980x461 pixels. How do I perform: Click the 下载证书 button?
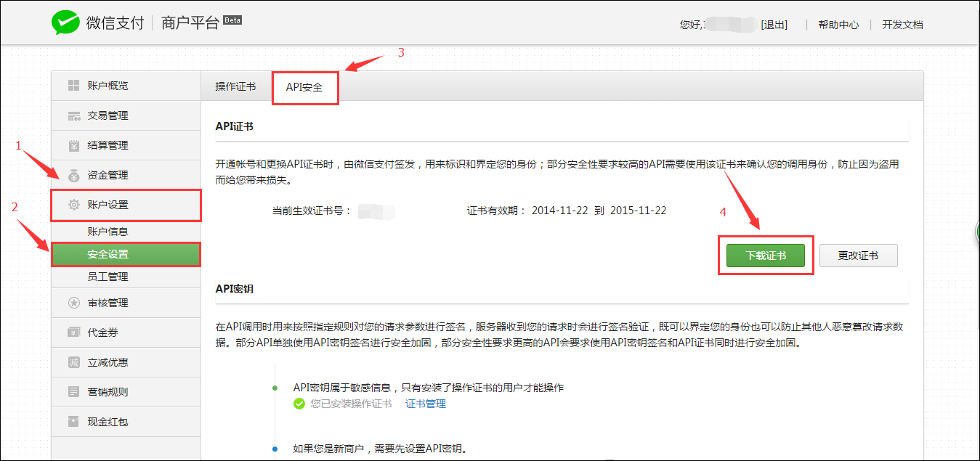pyautogui.click(x=766, y=255)
